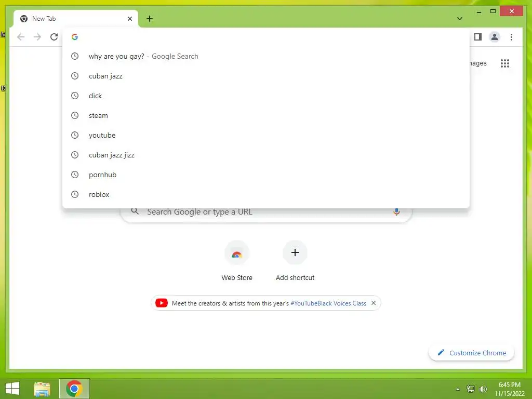
Task: Open the #YouTubeBlack Voices Class link
Action: 328,303
